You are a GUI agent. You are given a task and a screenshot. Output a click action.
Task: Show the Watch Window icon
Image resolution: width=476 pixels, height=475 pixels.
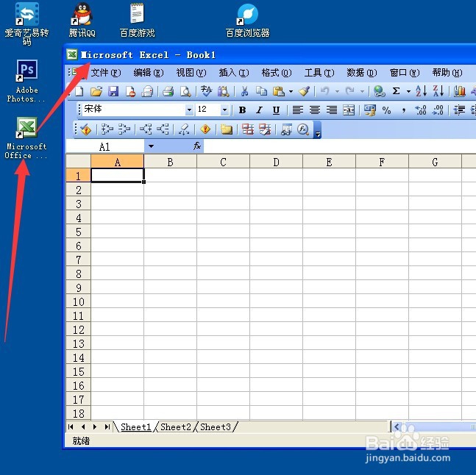[x=286, y=130]
